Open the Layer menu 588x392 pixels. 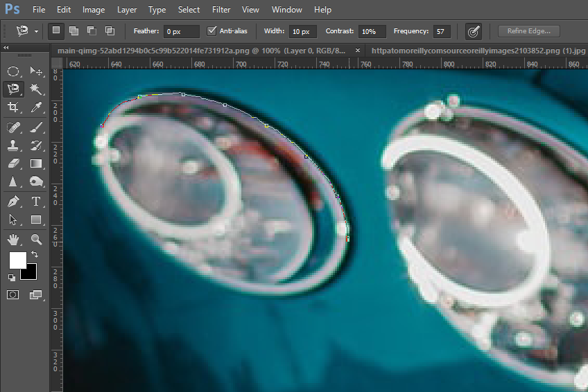127,10
